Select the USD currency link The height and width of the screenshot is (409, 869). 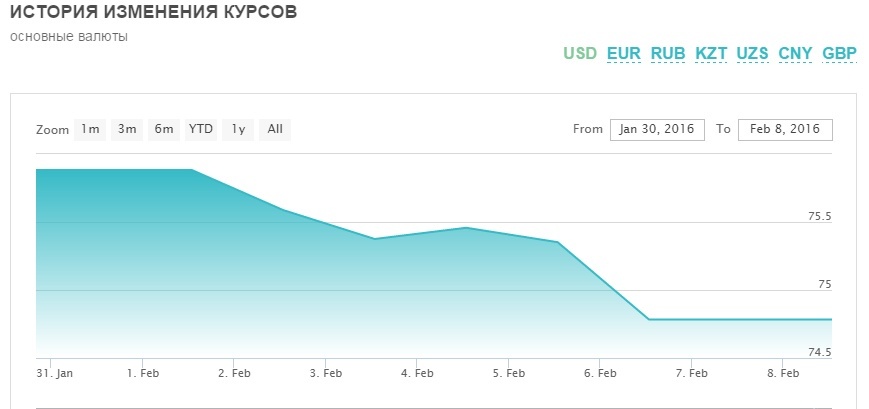point(580,54)
